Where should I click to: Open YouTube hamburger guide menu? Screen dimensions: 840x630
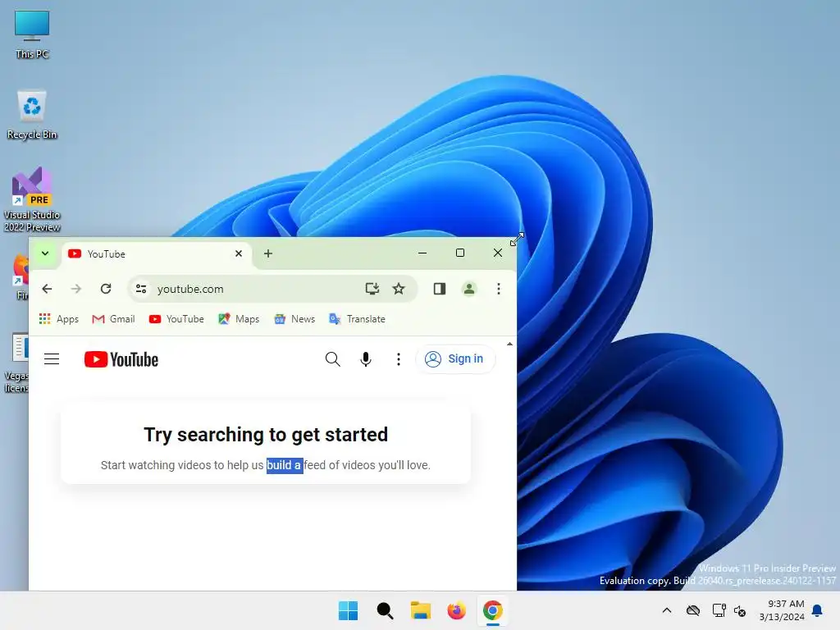click(52, 359)
